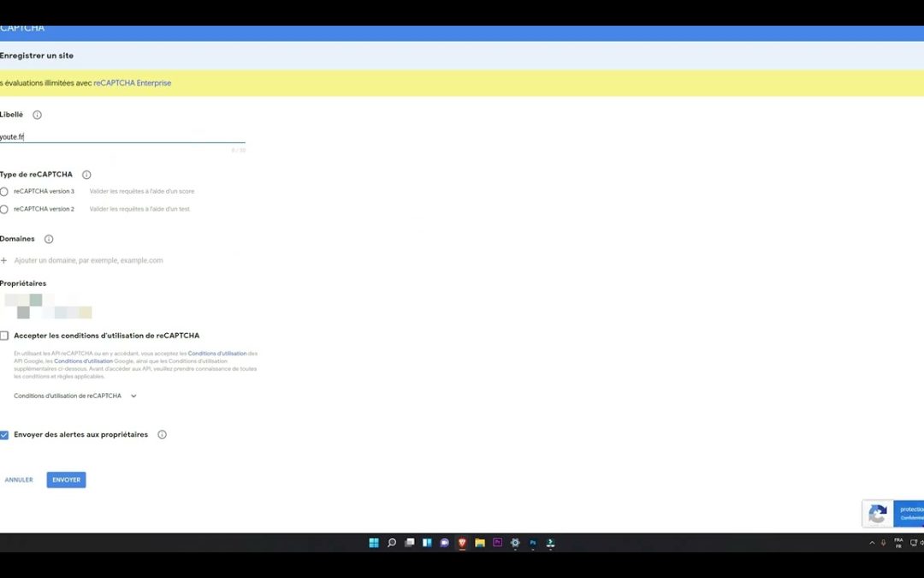Click the Ajouter un domaine input field
924x578 pixels.
point(88,260)
